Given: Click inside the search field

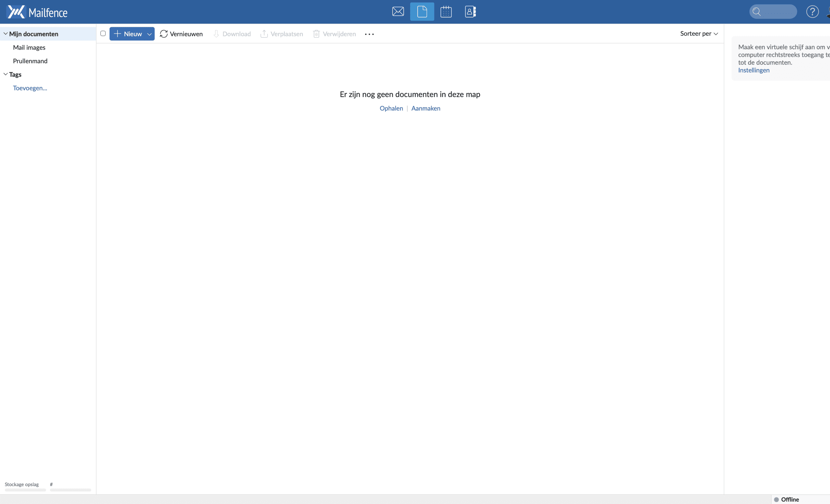Looking at the screenshot, I should [x=773, y=11].
